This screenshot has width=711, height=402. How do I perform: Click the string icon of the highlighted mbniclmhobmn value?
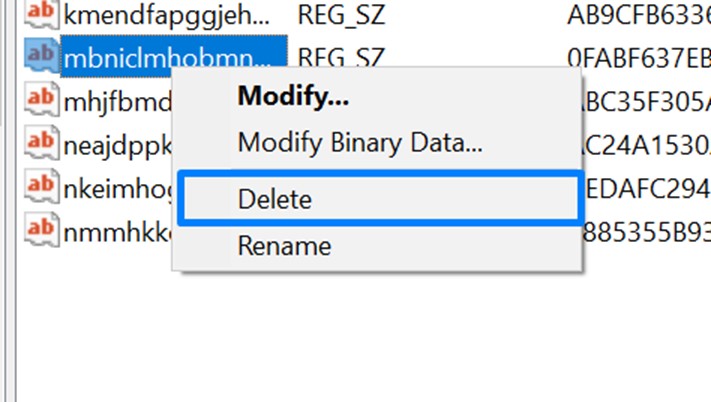pos(40,56)
